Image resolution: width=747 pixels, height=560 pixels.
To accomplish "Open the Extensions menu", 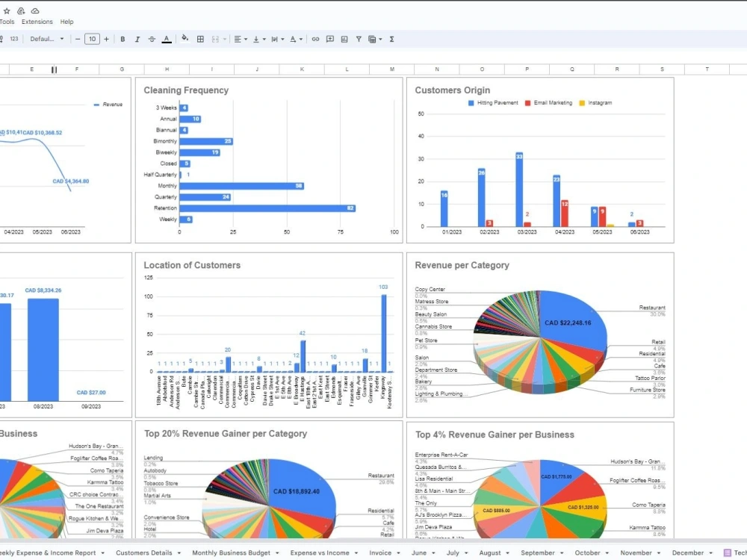I will point(37,22).
